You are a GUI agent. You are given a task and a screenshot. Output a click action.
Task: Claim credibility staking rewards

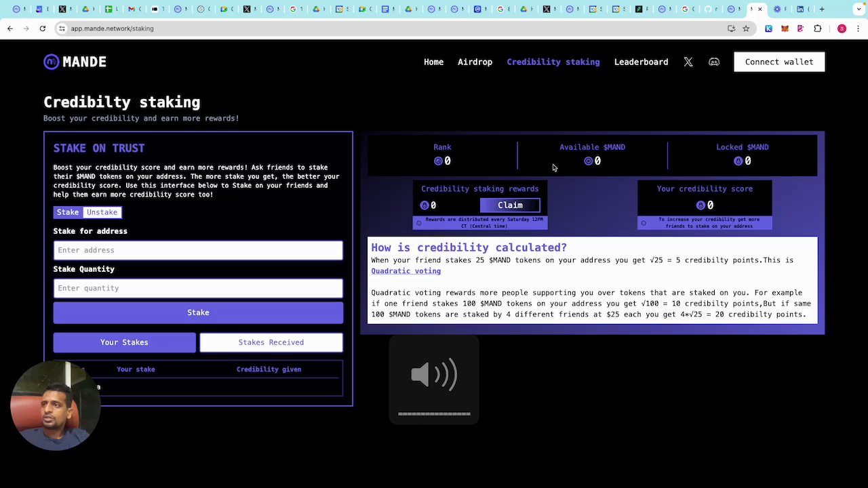click(510, 205)
